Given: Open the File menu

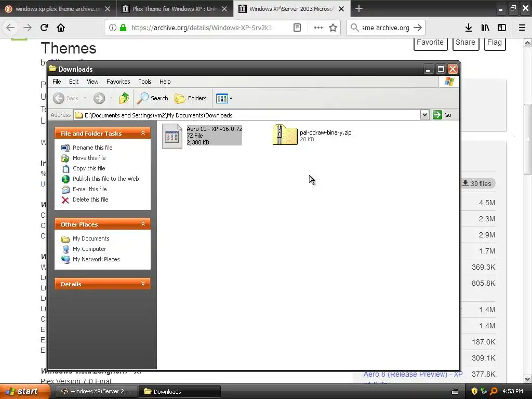Looking at the screenshot, I should [57, 82].
